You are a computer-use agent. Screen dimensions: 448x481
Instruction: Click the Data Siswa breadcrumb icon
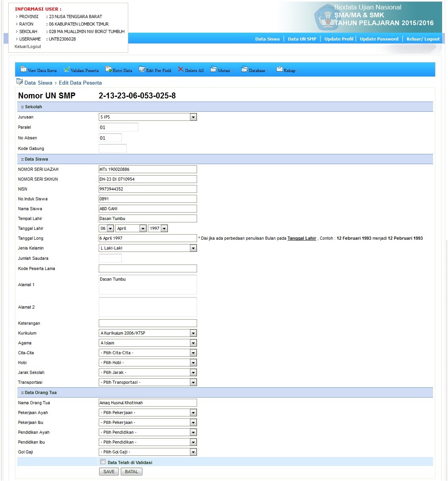(x=20, y=81)
